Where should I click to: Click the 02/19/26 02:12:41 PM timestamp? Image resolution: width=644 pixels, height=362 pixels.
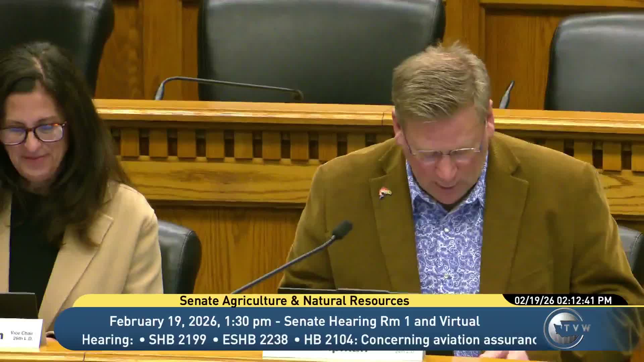point(563,300)
